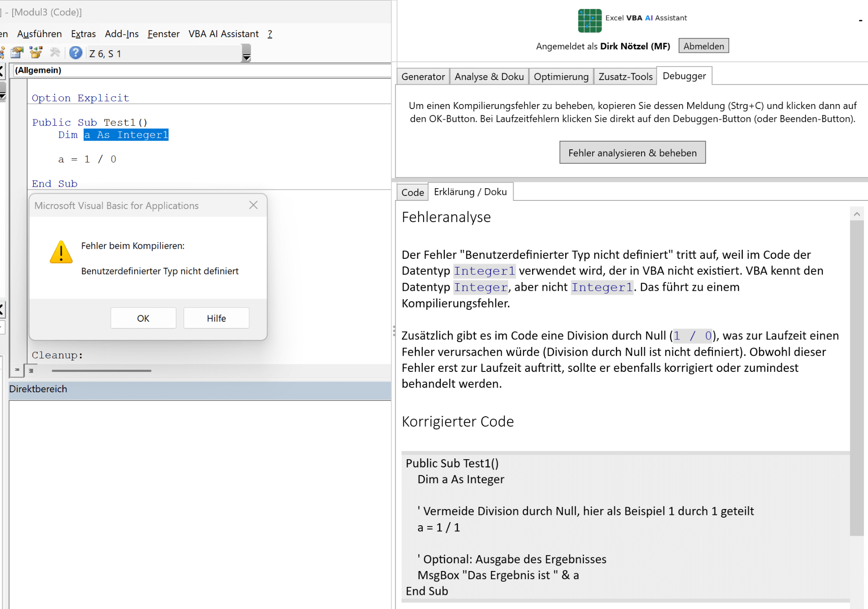Screen dimensions: 868x609
Task: Click Fehler analysieren & beheben button
Action: 632,153
